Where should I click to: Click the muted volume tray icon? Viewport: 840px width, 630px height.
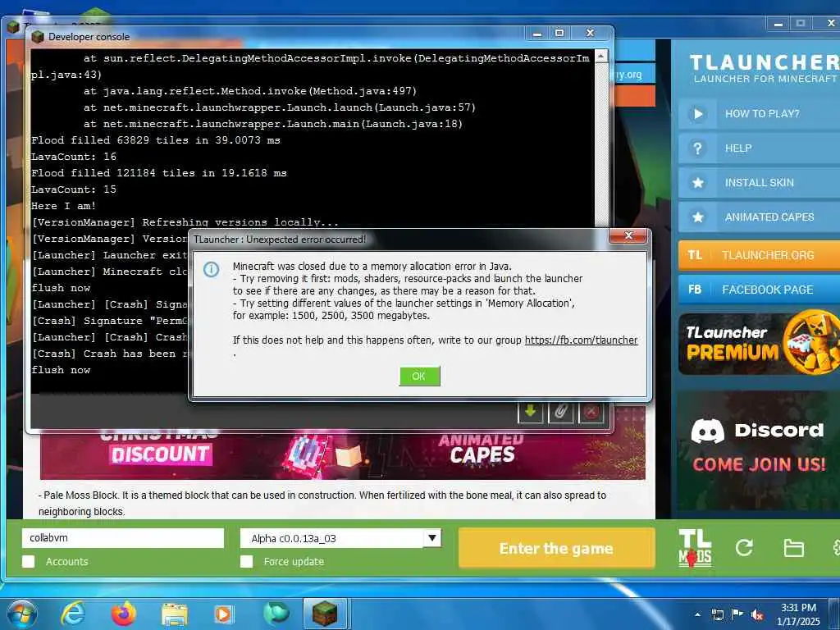click(757, 614)
